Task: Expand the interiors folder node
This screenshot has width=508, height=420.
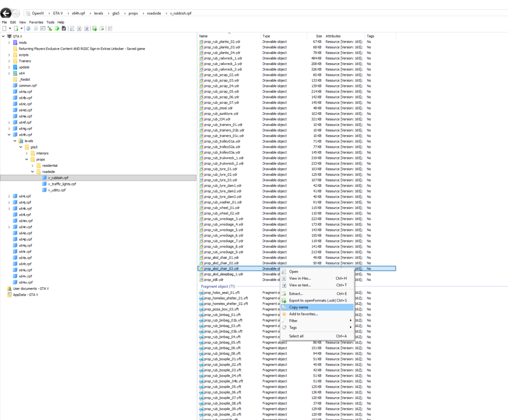Action: (27, 153)
